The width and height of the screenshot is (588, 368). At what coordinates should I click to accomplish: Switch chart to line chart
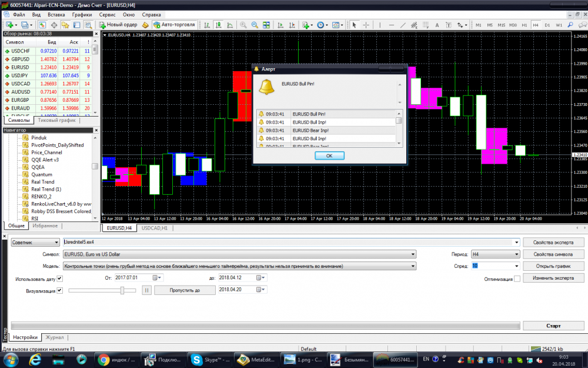point(230,25)
